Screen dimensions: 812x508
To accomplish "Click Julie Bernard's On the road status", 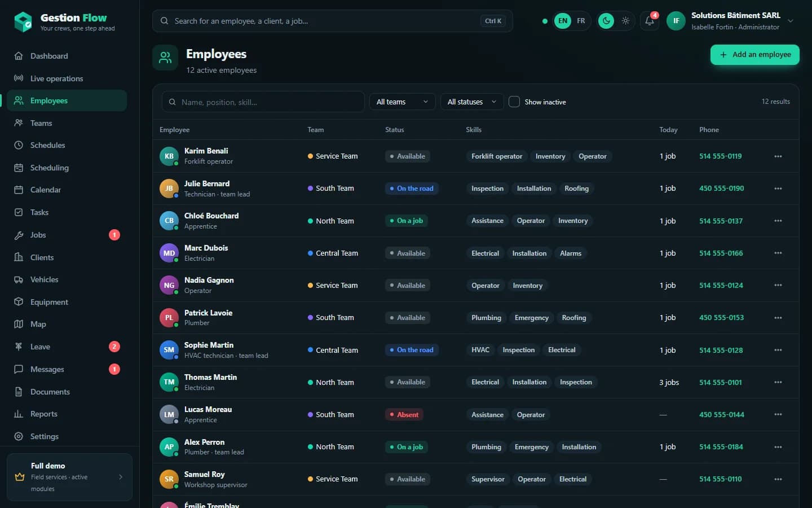I will 412,189.
